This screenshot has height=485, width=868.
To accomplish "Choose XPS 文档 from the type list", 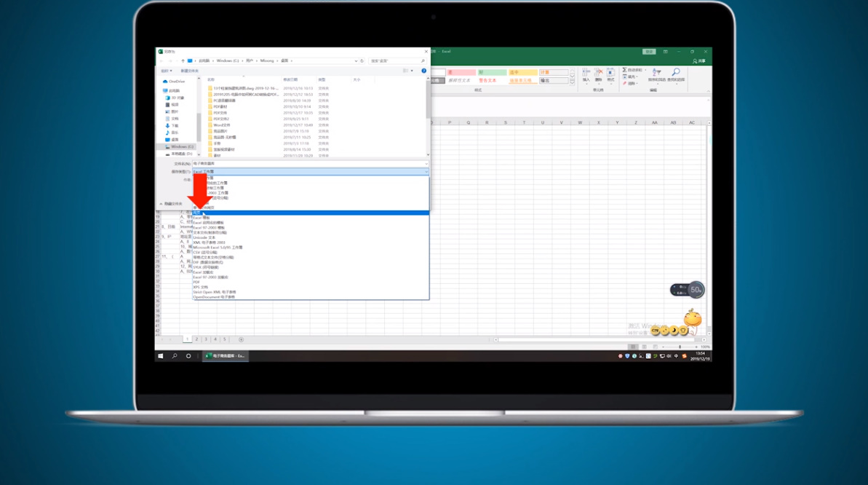I will [x=311, y=287].
